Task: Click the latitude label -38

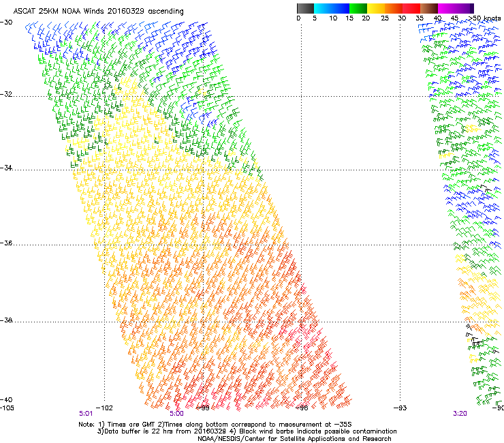Action: coord(6,320)
